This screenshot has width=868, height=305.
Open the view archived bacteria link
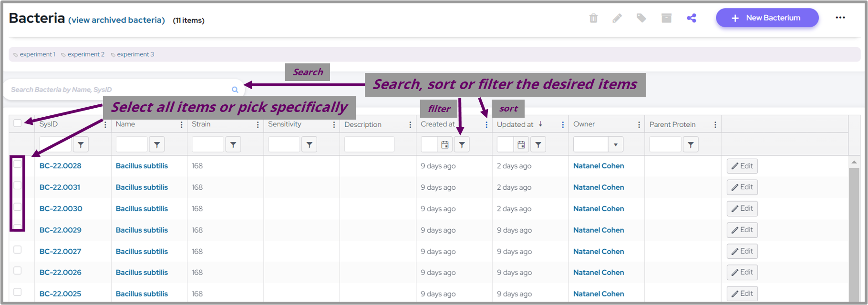[x=116, y=20]
